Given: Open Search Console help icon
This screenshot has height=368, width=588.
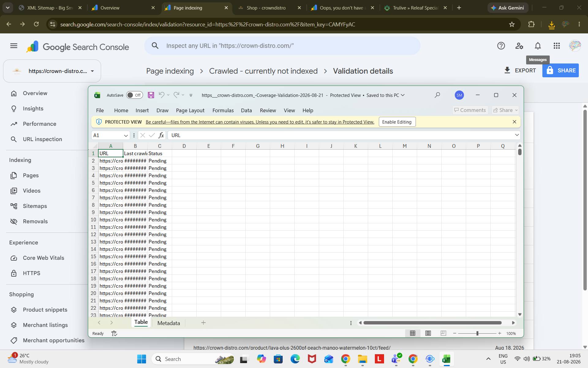Looking at the screenshot, I should (x=501, y=46).
